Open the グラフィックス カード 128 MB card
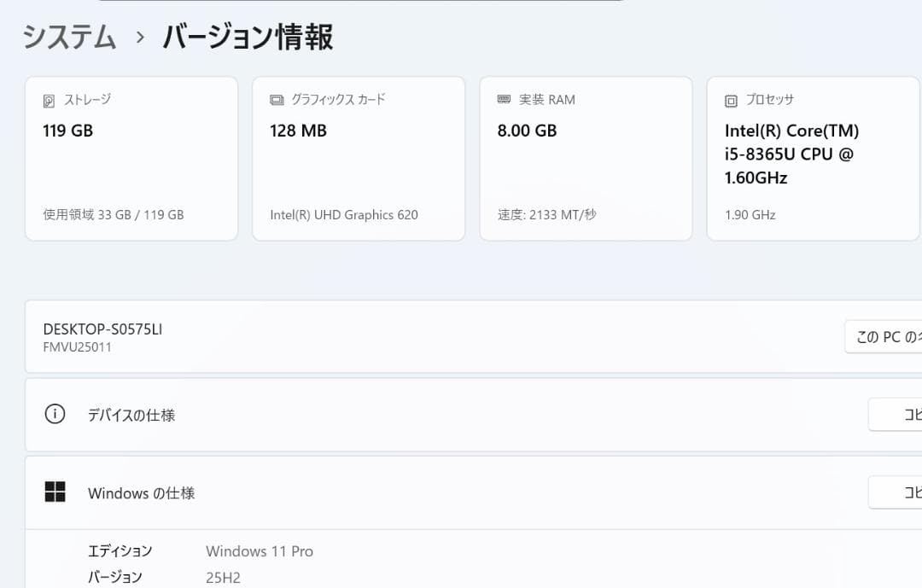Image resolution: width=922 pixels, height=588 pixels. pos(359,158)
